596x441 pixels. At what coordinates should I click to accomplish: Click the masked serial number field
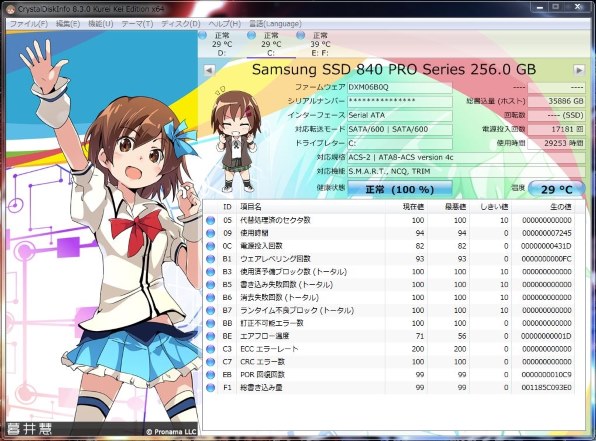click(x=400, y=101)
